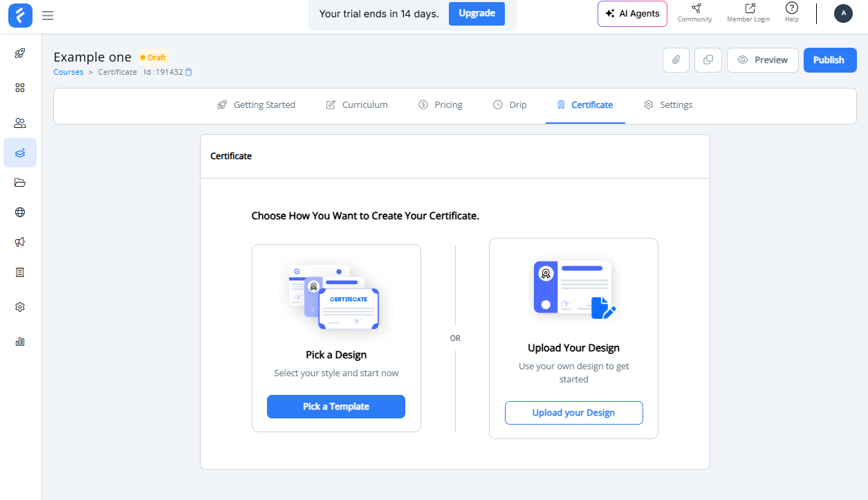Open the sidebar hamburger menu toggle

pos(47,15)
